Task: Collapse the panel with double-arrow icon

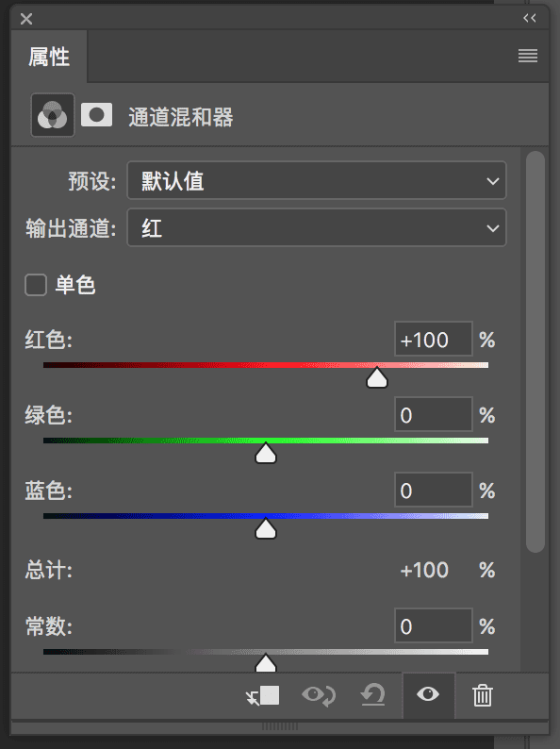Action: (x=530, y=18)
